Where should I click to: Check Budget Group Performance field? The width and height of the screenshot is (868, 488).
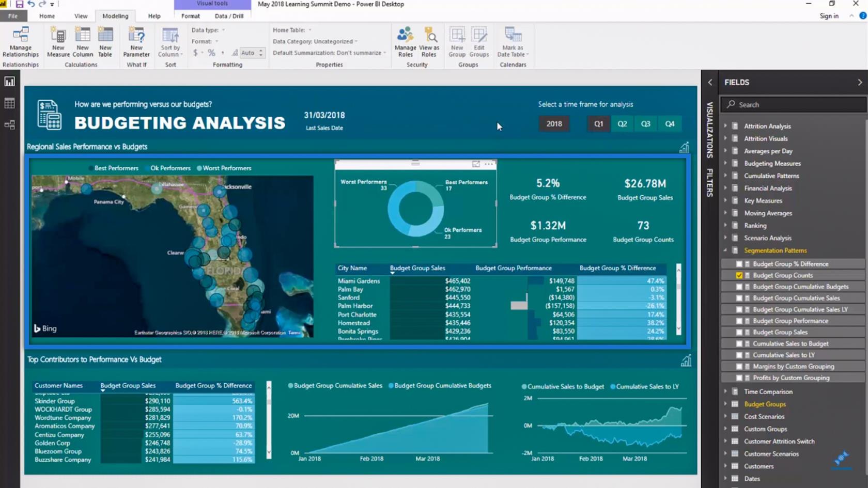739,321
